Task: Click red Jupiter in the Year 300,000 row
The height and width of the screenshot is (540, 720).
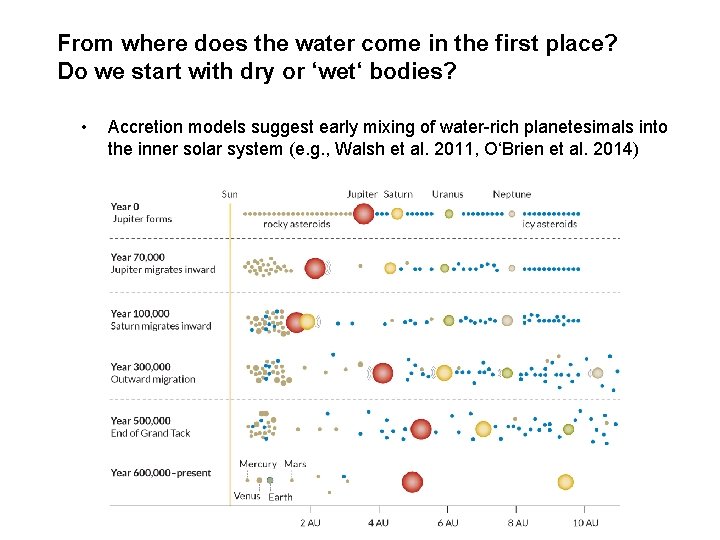Action: coord(382,373)
